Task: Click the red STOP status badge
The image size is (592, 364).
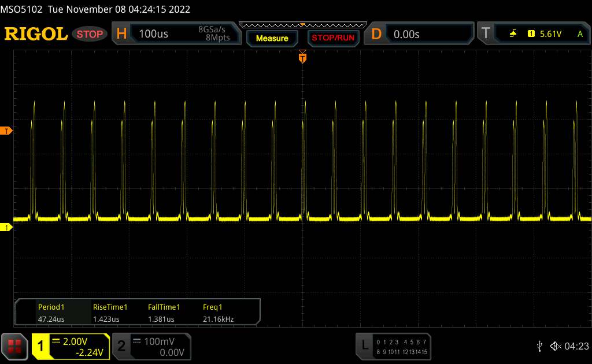Action: [x=90, y=34]
